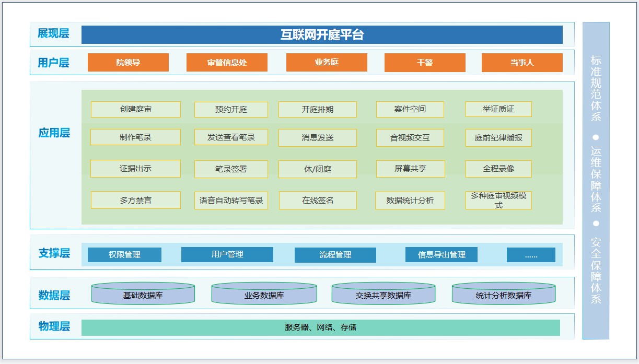Select the 服务器、网络、存储 bar
Image resolution: width=639 pixels, height=364 pixels.
(x=321, y=327)
